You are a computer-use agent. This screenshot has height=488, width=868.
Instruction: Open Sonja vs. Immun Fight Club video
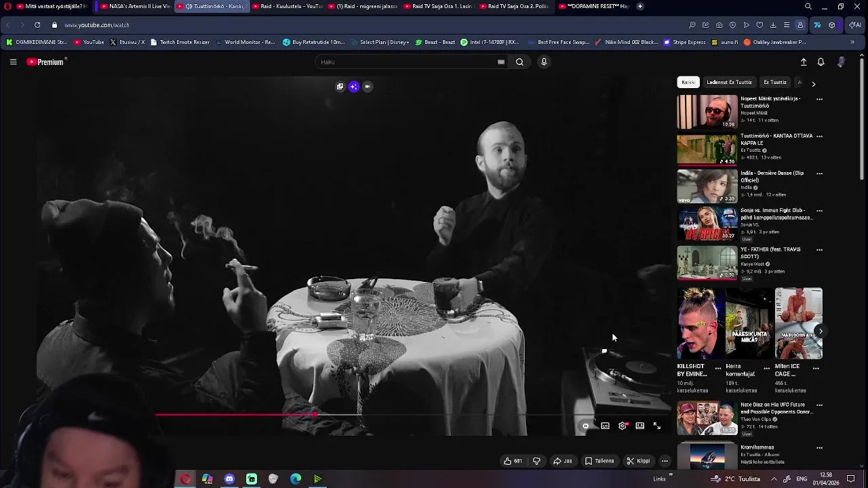[x=707, y=224]
